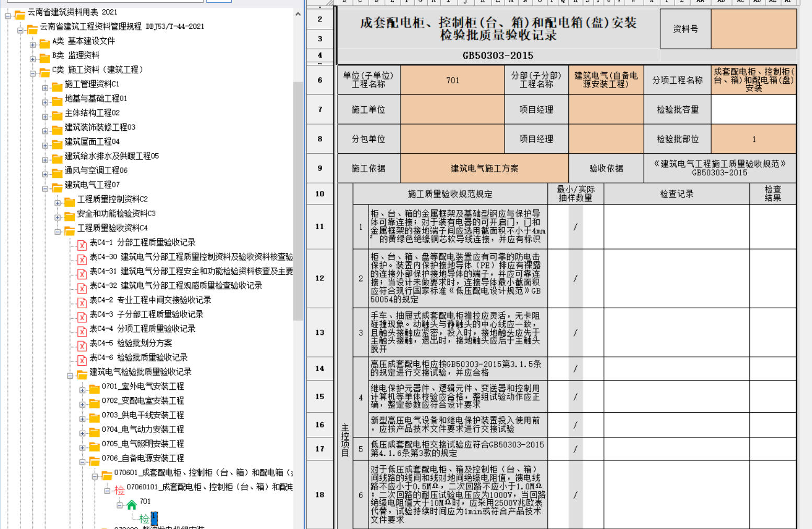Select spreadsheet row header 18
This screenshot has height=529, width=812.
320,494
